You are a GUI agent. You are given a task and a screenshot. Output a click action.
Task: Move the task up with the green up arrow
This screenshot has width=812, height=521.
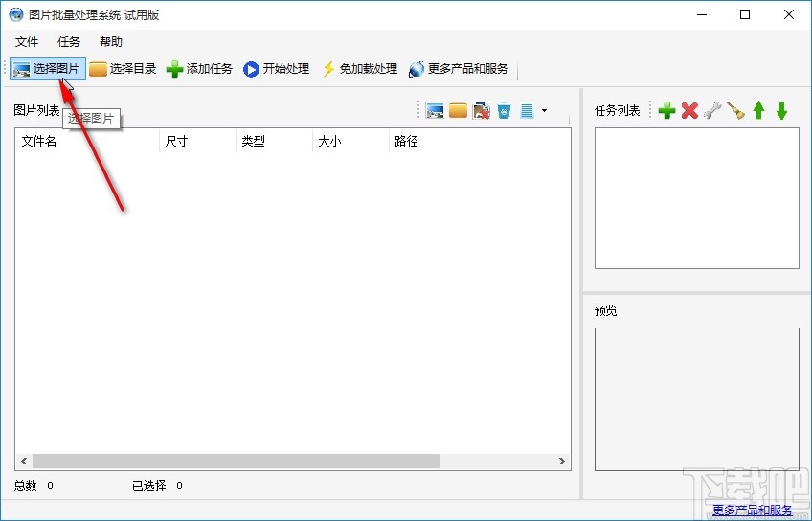tap(758, 110)
